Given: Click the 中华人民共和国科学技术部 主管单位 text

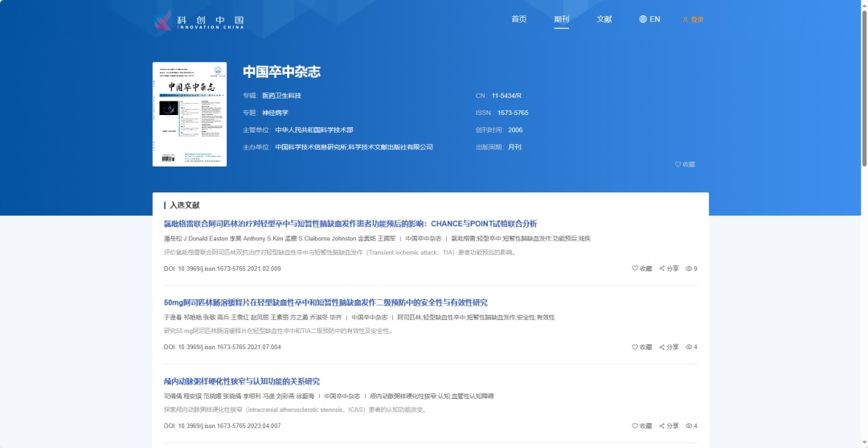Looking at the screenshot, I should (314, 130).
